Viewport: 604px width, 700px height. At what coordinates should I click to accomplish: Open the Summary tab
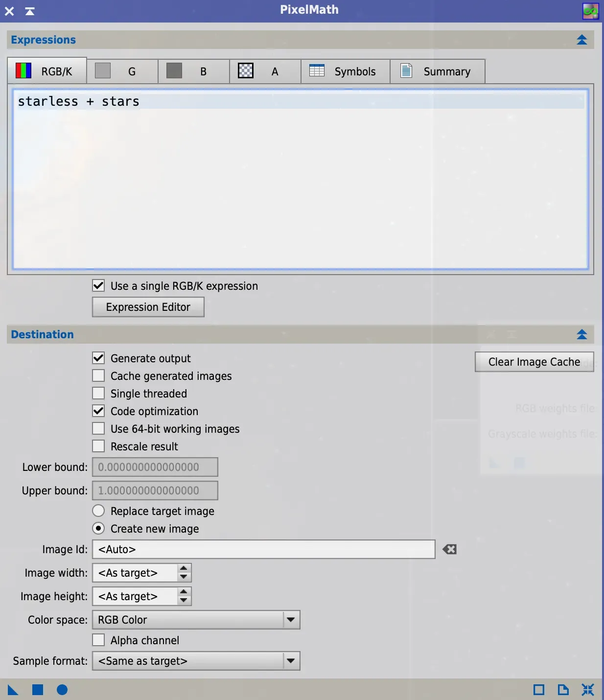point(437,71)
